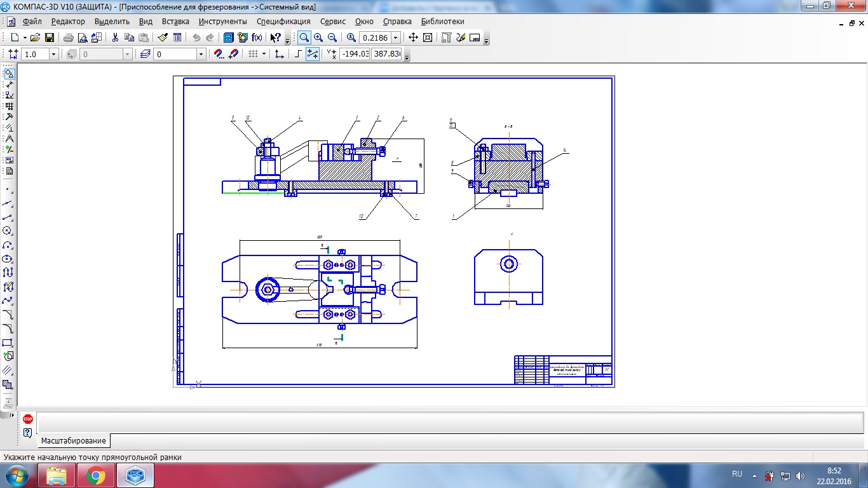Open the arrow next to the New icon
868x488 pixels.
[x=25, y=37]
